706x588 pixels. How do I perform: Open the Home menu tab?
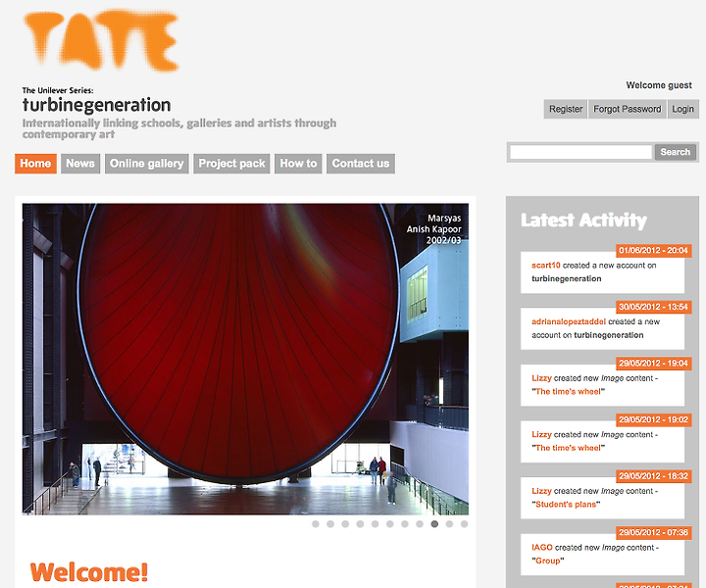coord(35,164)
